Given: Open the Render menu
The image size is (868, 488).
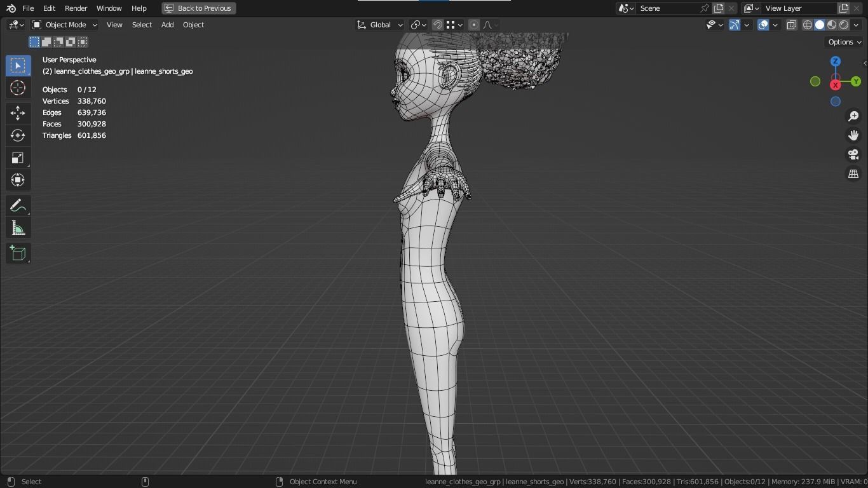Looking at the screenshot, I should click(76, 8).
